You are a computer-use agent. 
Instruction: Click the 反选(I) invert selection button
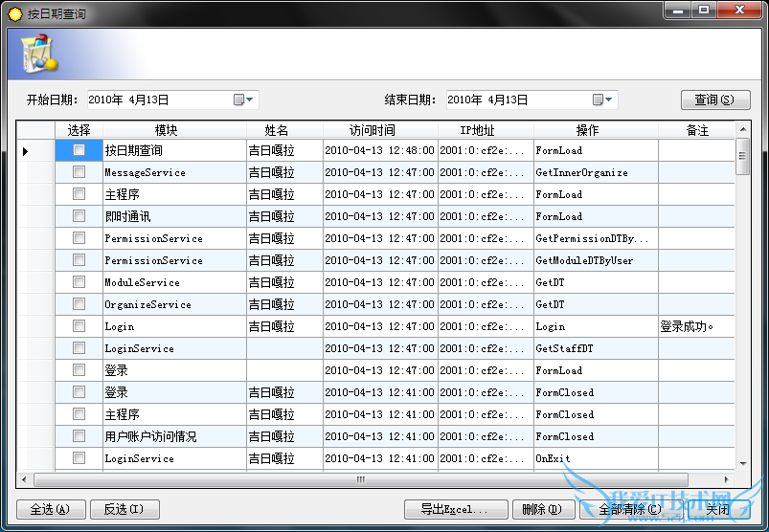124,509
